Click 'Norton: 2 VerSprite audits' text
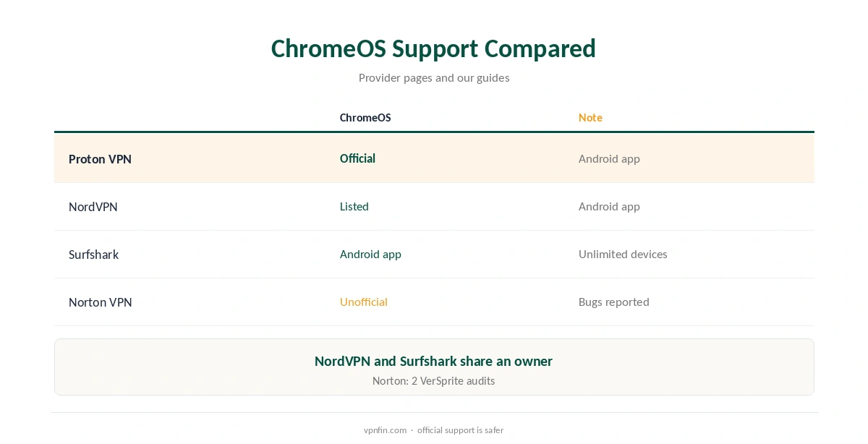 pyautogui.click(x=434, y=380)
